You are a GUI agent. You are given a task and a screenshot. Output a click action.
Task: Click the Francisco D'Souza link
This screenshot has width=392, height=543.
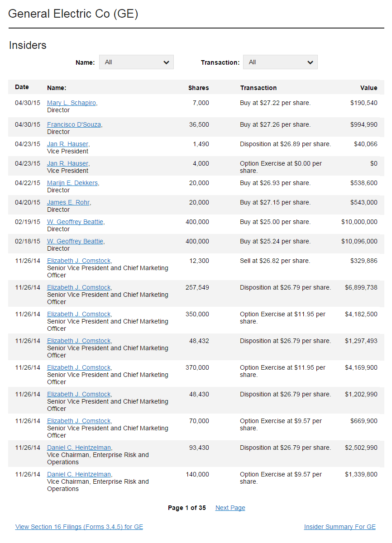[75, 125]
